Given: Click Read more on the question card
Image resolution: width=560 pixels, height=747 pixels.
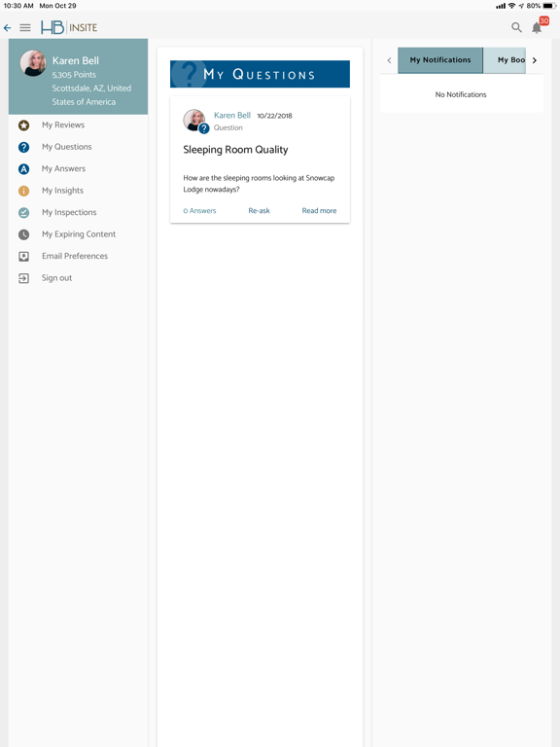Looking at the screenshot, I should tap(319, 210).
